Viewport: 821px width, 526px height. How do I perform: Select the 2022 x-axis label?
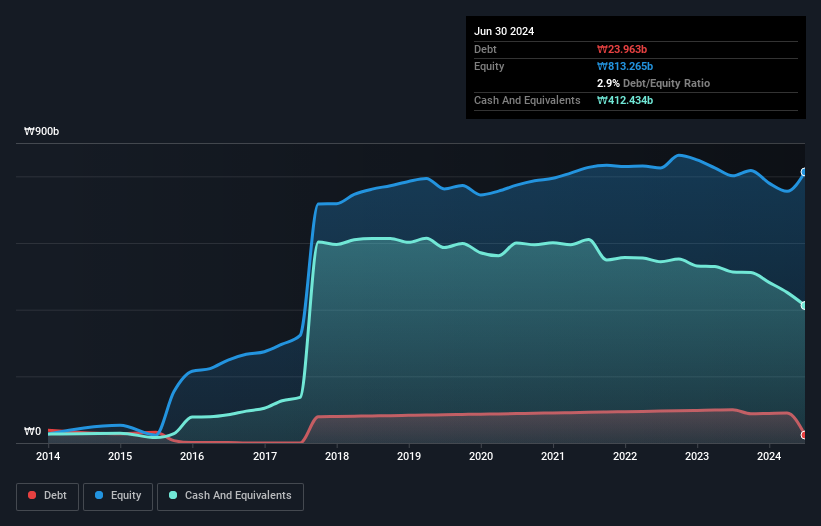coord(625,456)
